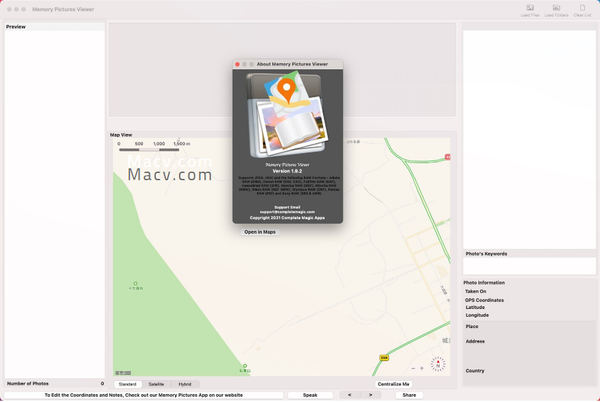The width and height of the screenshot is (600, 402).
Task: Click the Photo Information heading
Action: pos(484,283)
